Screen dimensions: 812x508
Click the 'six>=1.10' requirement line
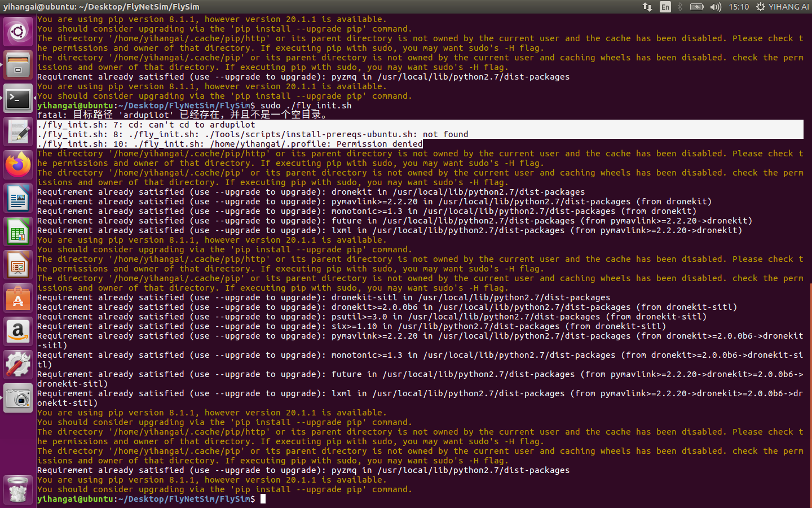351,326
